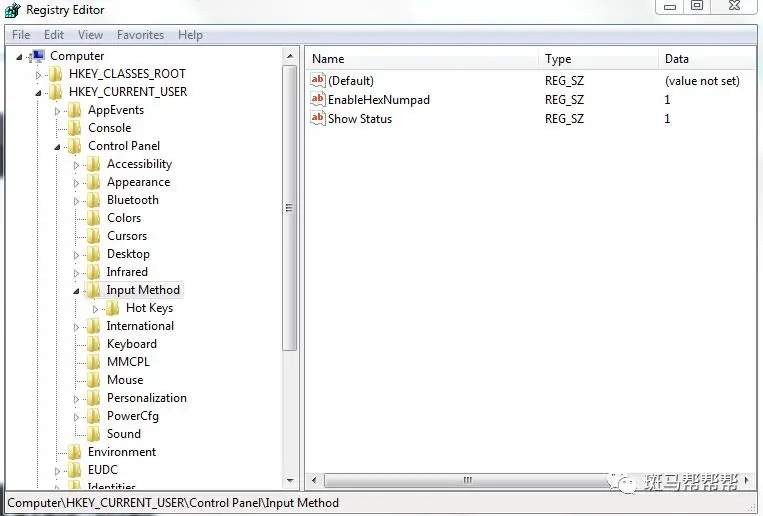
Task: Expand the HKEY_CLASSES_ROOT node
Action: coord(39,74)
